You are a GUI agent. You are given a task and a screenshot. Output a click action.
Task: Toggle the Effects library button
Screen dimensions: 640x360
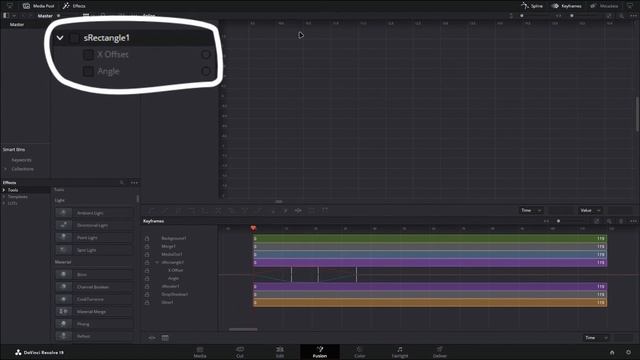[x=74, y=6]
